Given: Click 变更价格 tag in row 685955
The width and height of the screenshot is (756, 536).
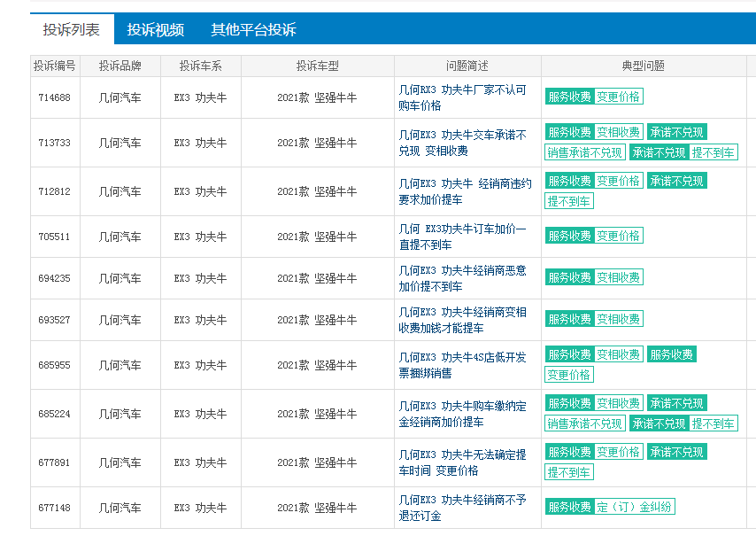Looking at the screenshot, I should [569, 375].
